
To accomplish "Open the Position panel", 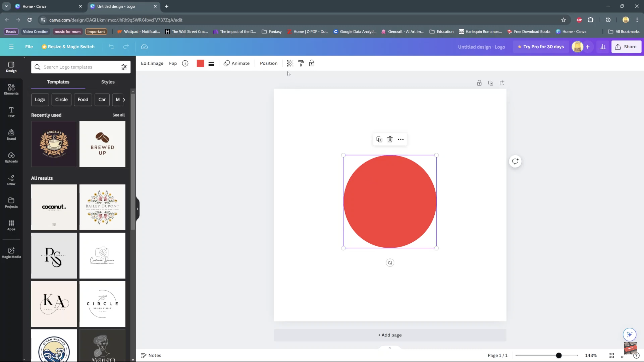I will click(269, 63).
